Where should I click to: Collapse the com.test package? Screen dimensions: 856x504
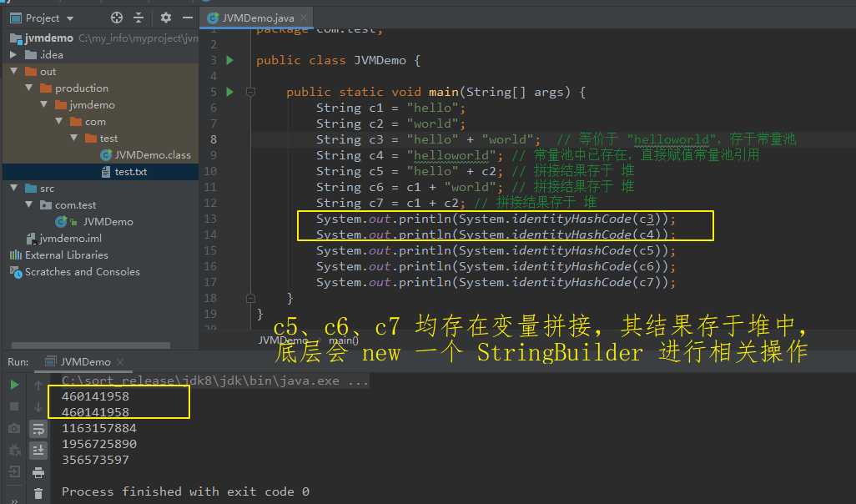[28, 204]
